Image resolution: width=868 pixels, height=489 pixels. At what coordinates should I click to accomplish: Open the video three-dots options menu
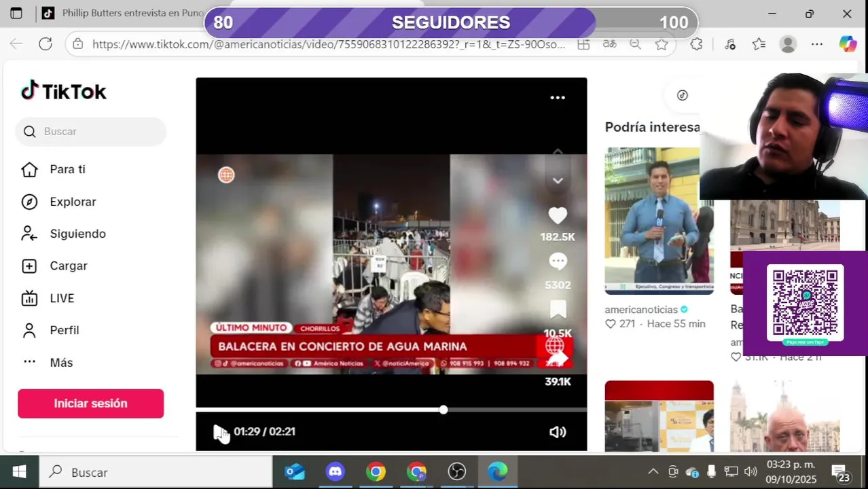coord(558,98)
